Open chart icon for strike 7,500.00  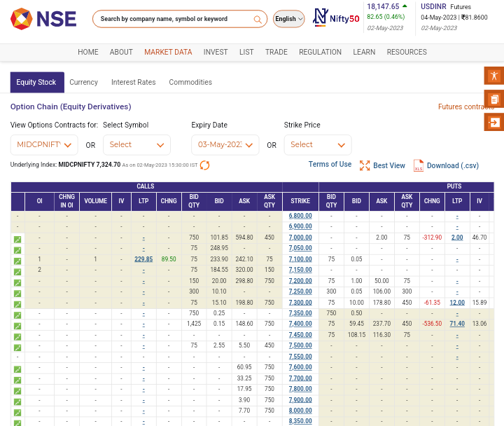click(17, 348)
